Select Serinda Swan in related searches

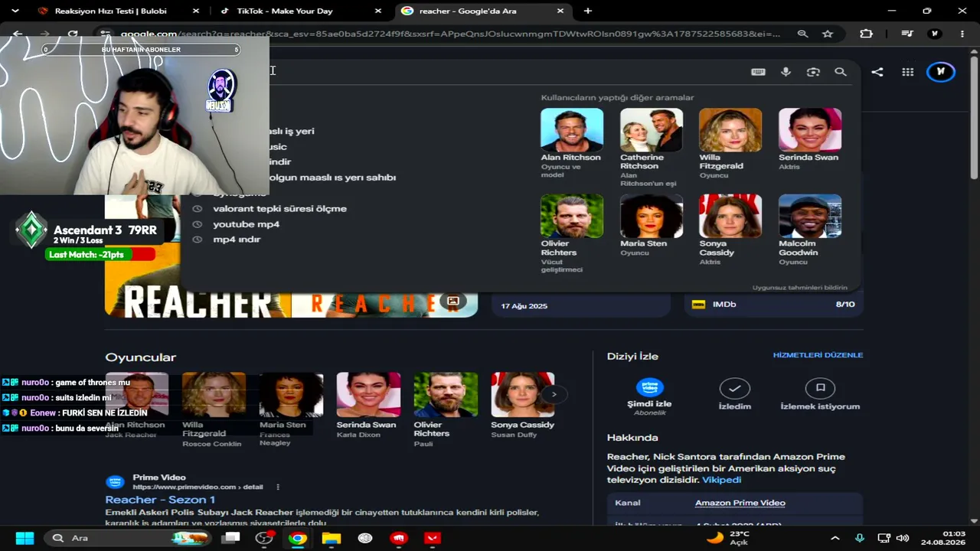click(809, 139)
